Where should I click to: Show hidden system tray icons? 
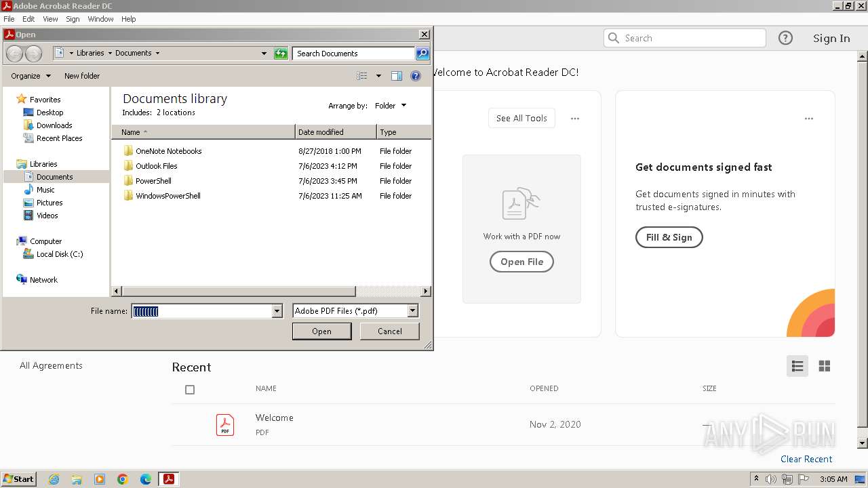click(x=756, y=479)
